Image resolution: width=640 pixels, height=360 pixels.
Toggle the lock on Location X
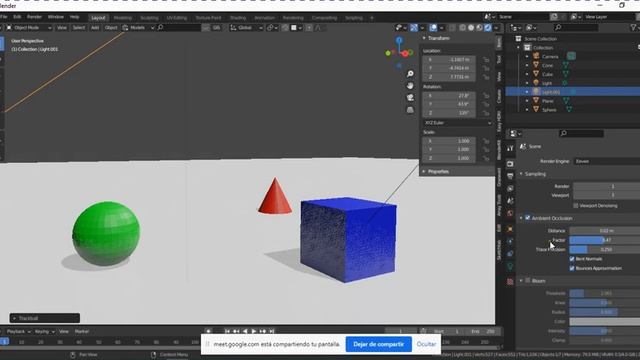(486, 60)
